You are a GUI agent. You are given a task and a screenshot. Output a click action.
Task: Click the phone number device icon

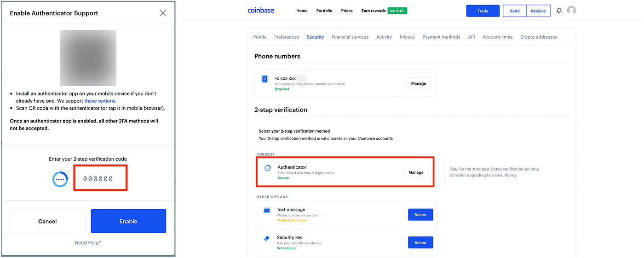264,79
